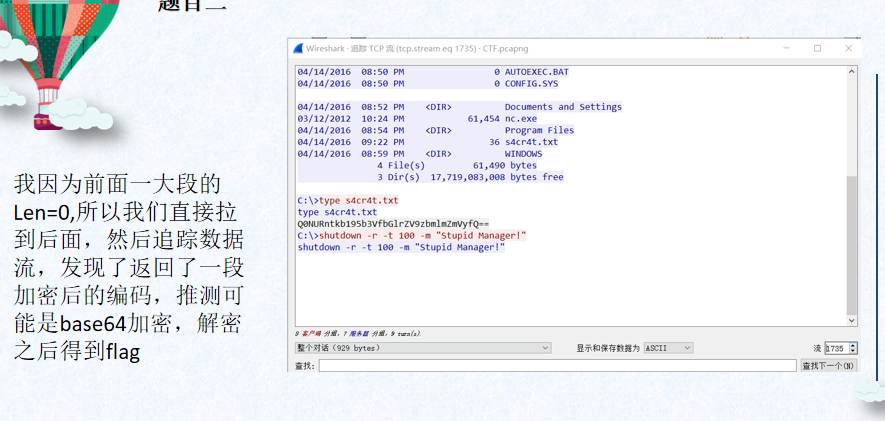Viewport: 885px width, 421px height.
Task: Click the WINDOWS directory row
Action: (x=420, y=154)
